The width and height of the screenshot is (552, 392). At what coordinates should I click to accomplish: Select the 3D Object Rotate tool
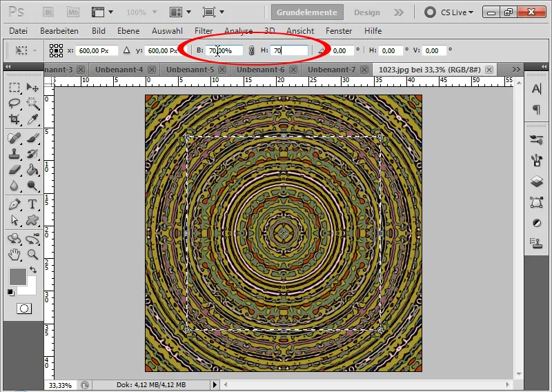pos(14,238)
